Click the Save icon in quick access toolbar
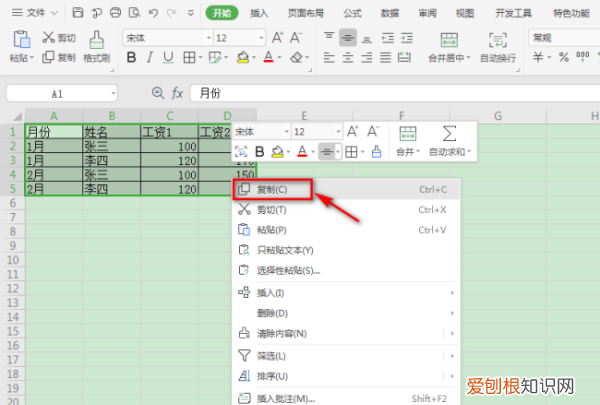 (x=78, y=13)
